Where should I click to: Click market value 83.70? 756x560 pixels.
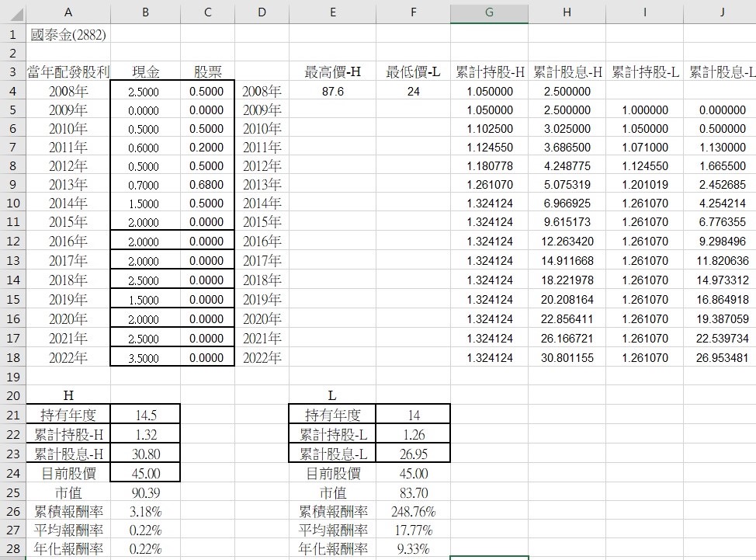pos(414,493)
